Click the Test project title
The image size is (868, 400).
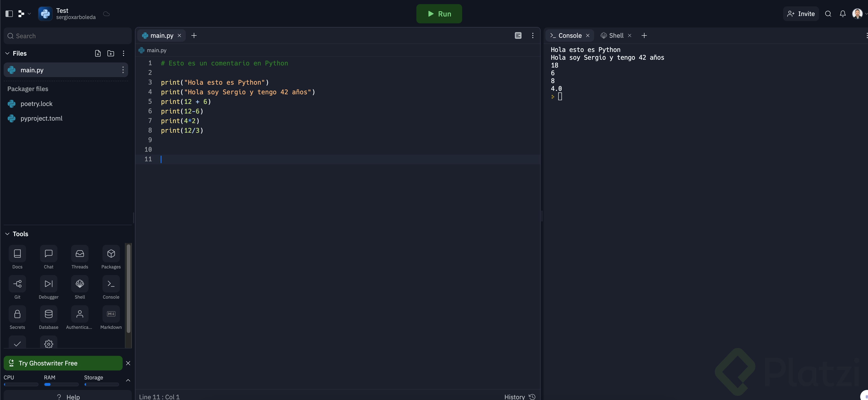pyautogui.click(x=62, y=11)
